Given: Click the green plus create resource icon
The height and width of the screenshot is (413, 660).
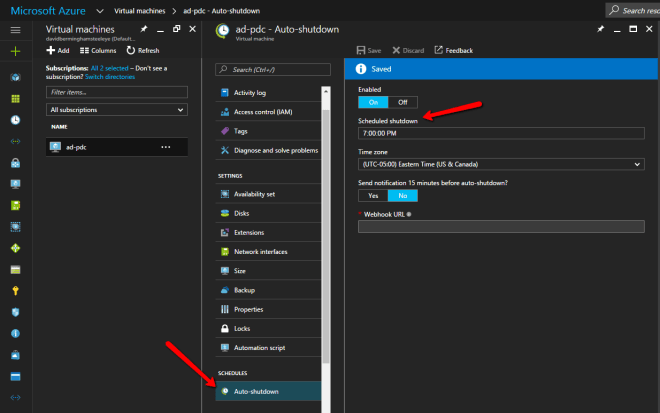Looking at the screenshot, I should coord(15,50).
